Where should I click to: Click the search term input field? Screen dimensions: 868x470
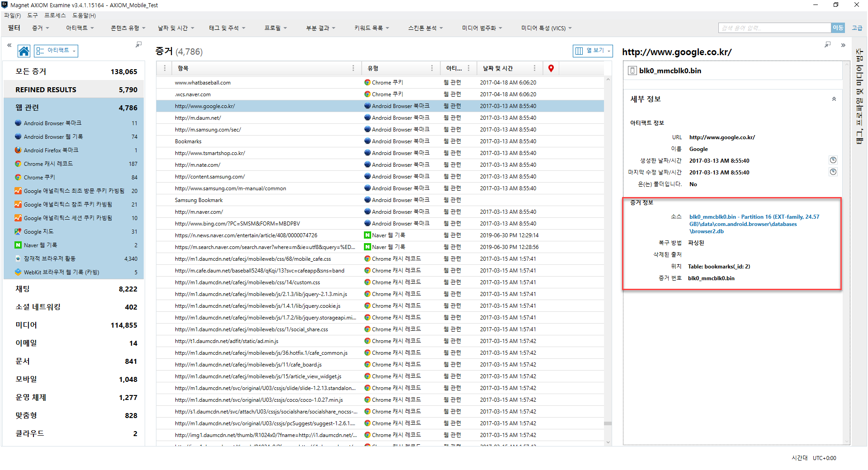(774, 28)
